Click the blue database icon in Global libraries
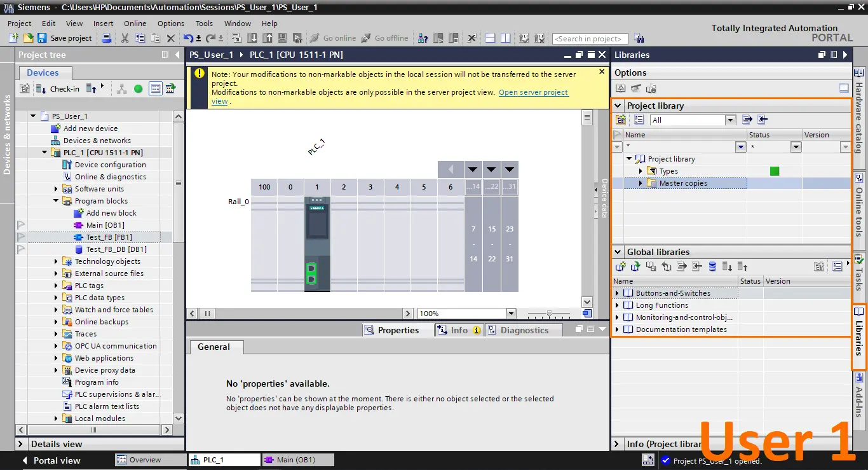Viewport: 868px width, 470px height. tap(712, 266)
